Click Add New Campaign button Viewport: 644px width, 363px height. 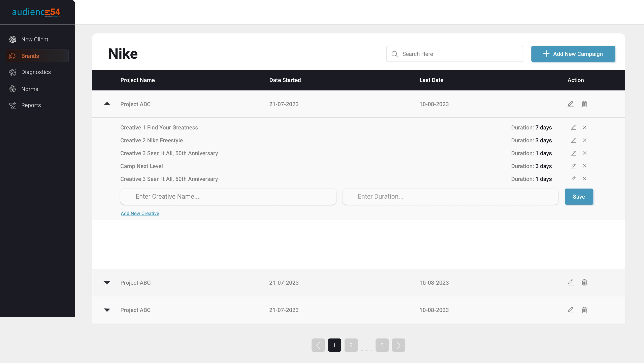tap(573, 54)
